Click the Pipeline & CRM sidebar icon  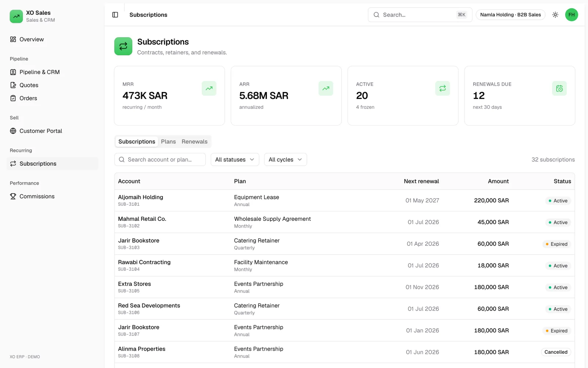click(x=13, y=72)
